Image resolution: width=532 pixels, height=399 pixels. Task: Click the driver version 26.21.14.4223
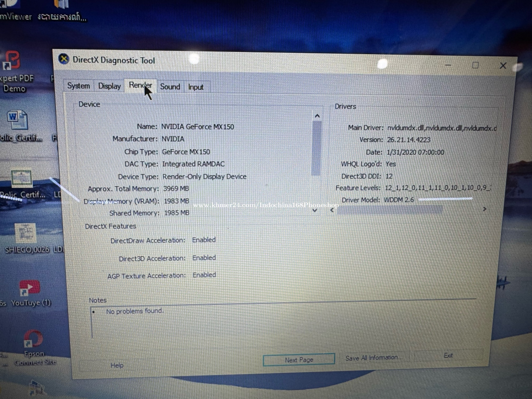coord(409,140)
